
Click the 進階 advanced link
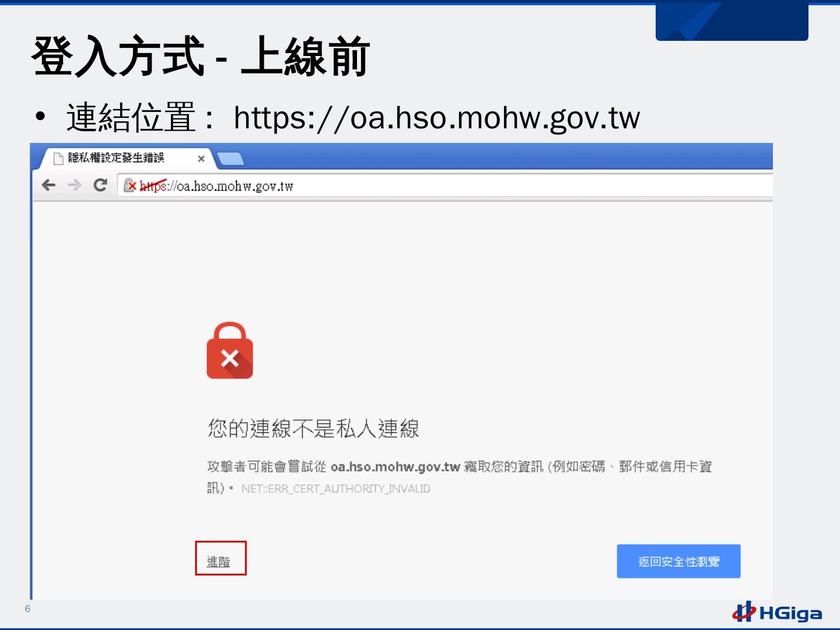(x=219, y=562)
